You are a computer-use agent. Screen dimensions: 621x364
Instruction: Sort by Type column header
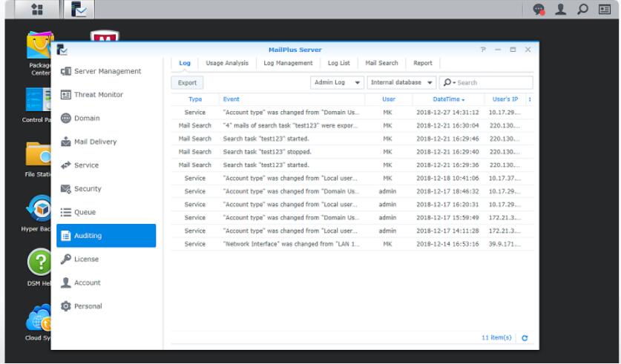195,99
